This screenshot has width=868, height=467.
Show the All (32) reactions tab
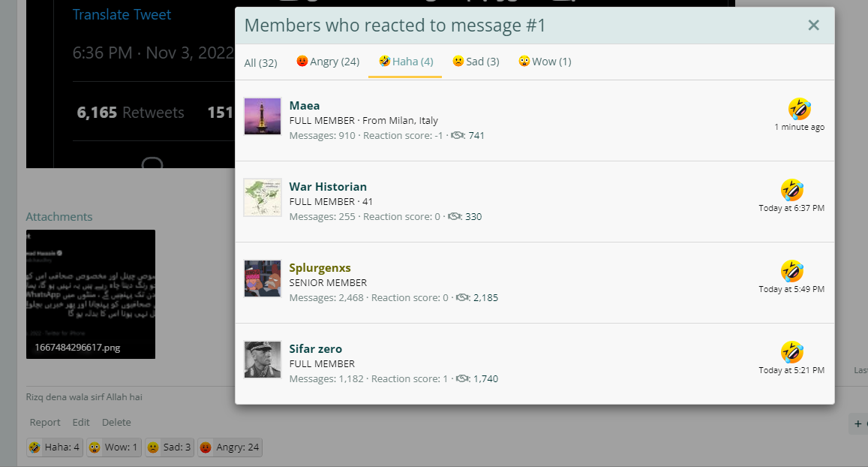261,62
